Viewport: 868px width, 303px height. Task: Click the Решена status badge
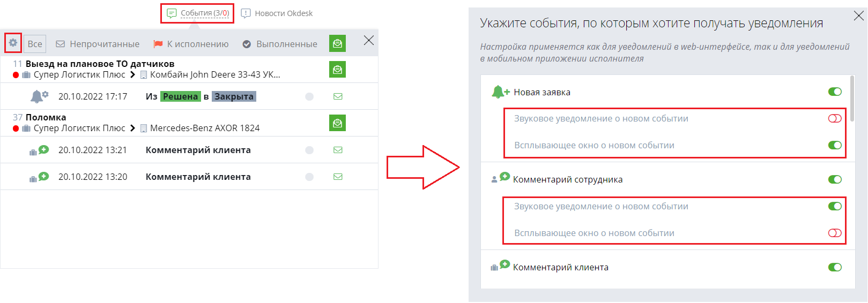[181, 96]
